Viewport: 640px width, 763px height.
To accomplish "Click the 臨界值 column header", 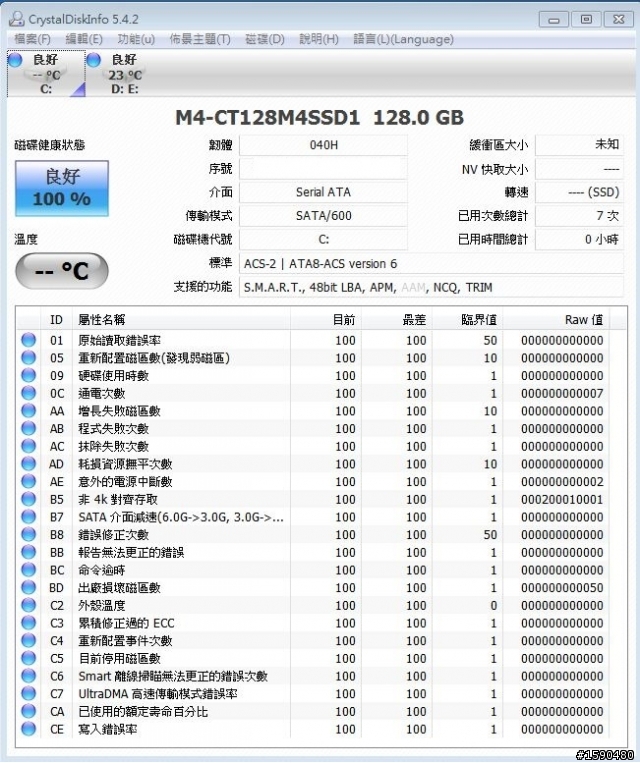I will coord(467,320).
